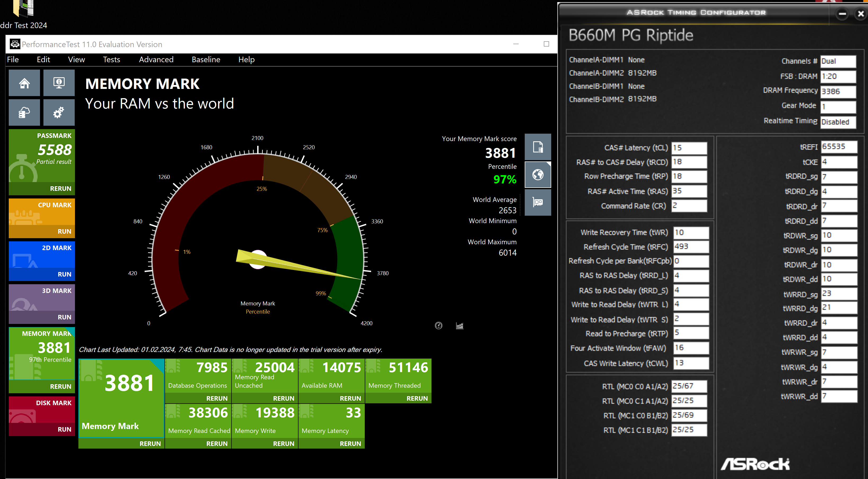Select the 3D Mark tile
This screenshot has height=479, width=868.
click(x=42, y=298)
